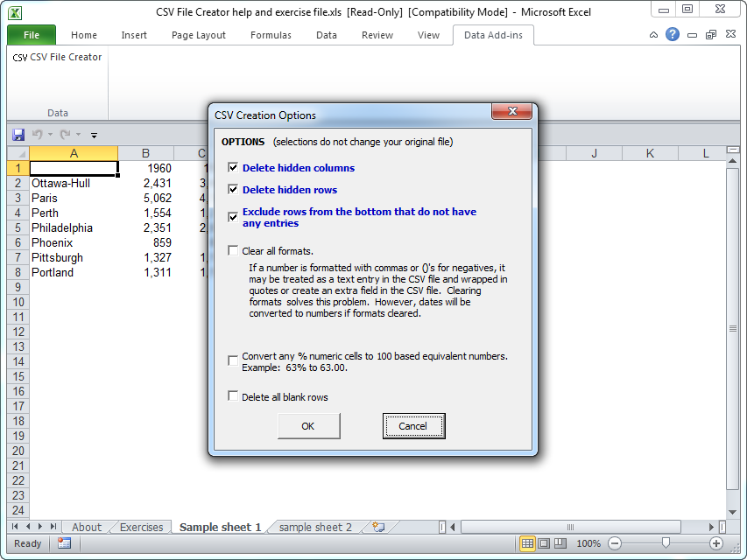Open the Formulas ribbon tab
The image size is (747, 560).
click(x=271, y=35)
